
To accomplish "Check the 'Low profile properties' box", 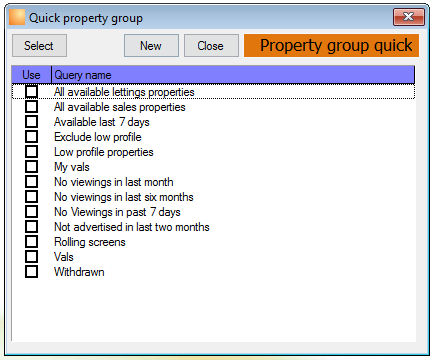I will coord(31,152).
